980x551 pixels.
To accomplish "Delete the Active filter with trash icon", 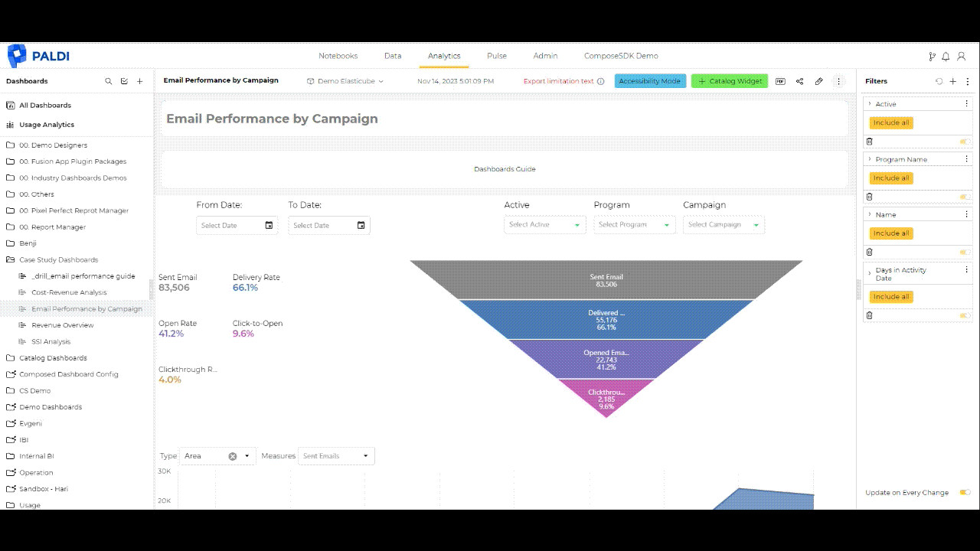I will pyautogui.click(x=869, y=142).
